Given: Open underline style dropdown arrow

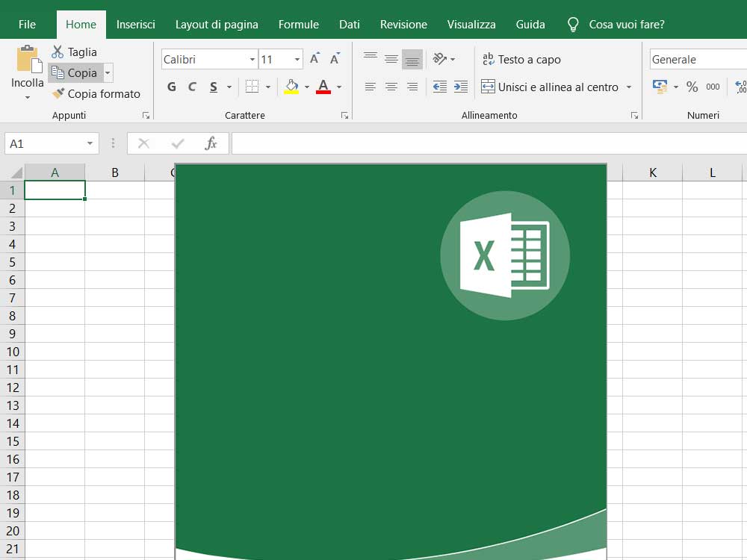Looking at the screenshot, I should [x=229, y=87].
